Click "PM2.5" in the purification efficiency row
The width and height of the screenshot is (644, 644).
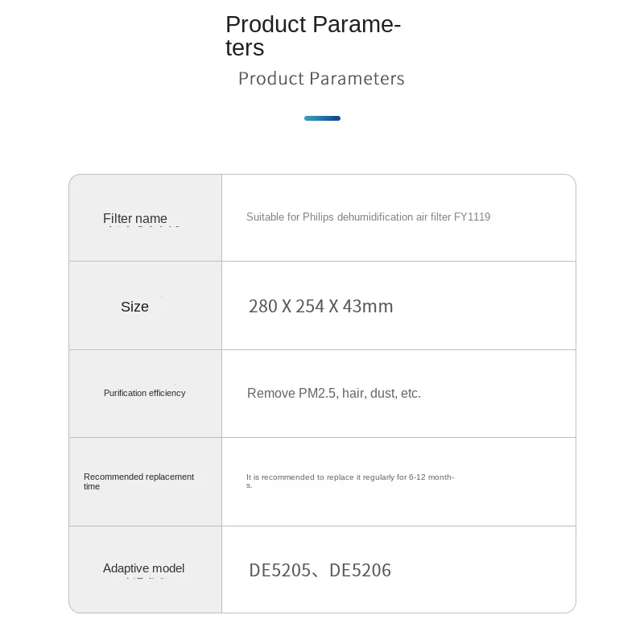point(316,394)
